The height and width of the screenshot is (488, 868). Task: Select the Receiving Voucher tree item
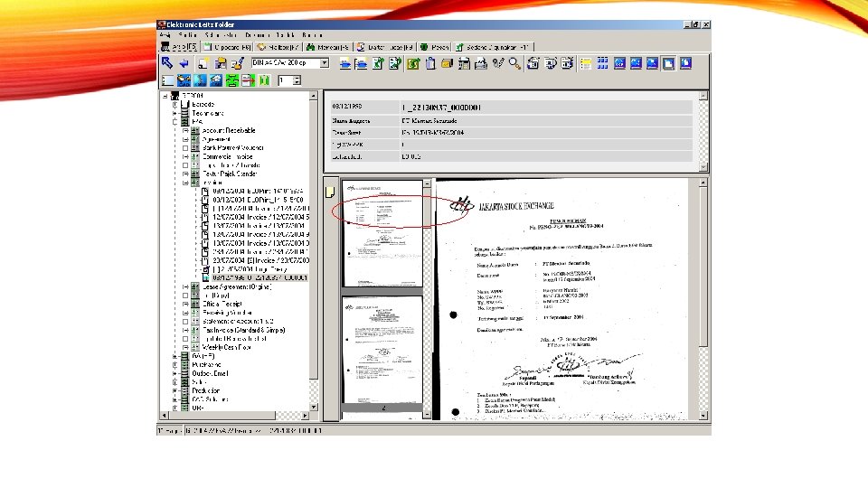pyautogui.click(x=227, y=313)
